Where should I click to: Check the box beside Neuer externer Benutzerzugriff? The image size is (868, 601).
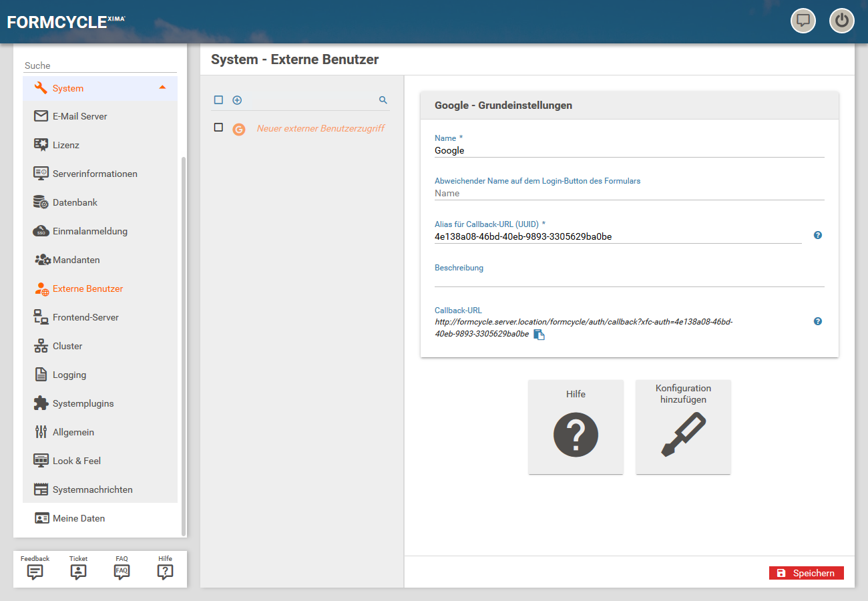[218, 128]
